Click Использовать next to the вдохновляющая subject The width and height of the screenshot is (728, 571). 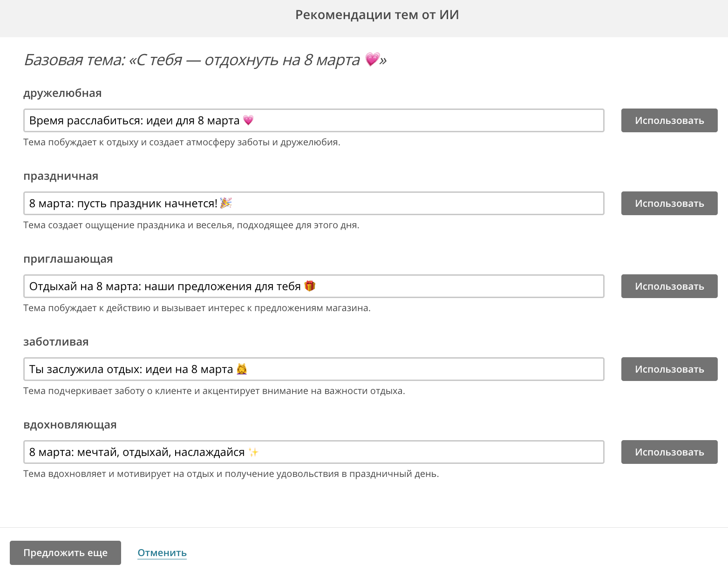click(669, 452)
